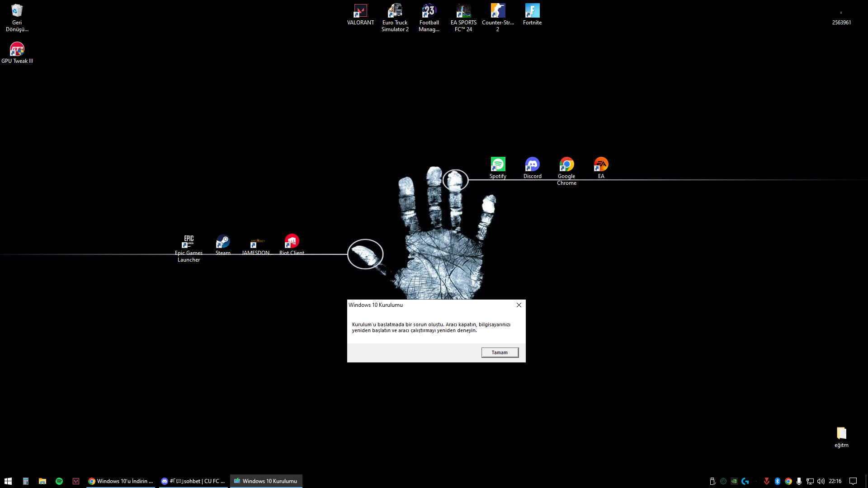
Task: Select the Steam desktop shortcut
Action: 223,244
